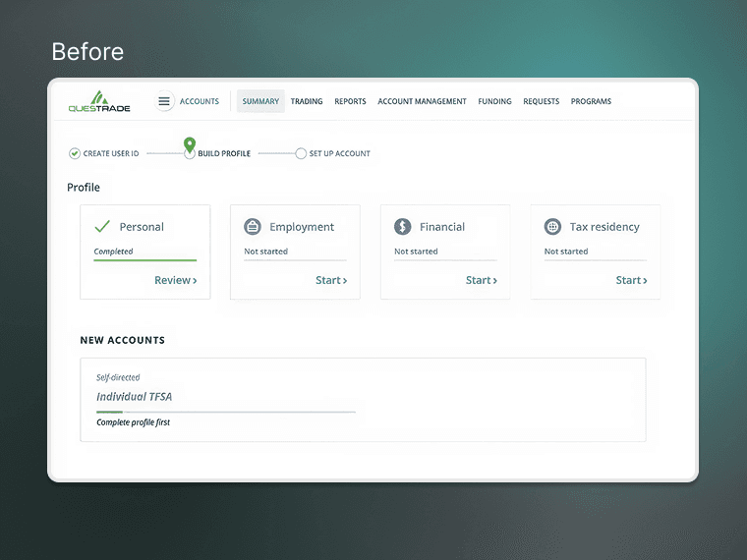Viewport: 747px width, 560px height.
Task: Click the Complete profile first message
Action: [134, 422]
